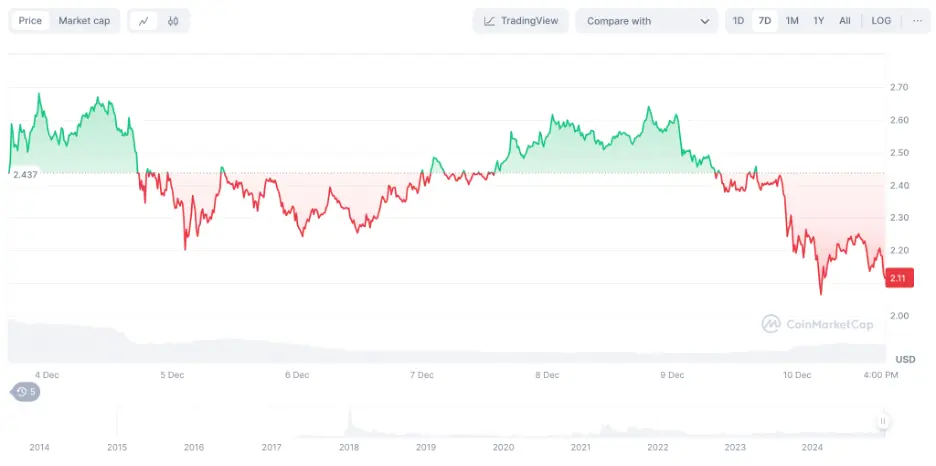Select the 1M time range

(792, 21)
